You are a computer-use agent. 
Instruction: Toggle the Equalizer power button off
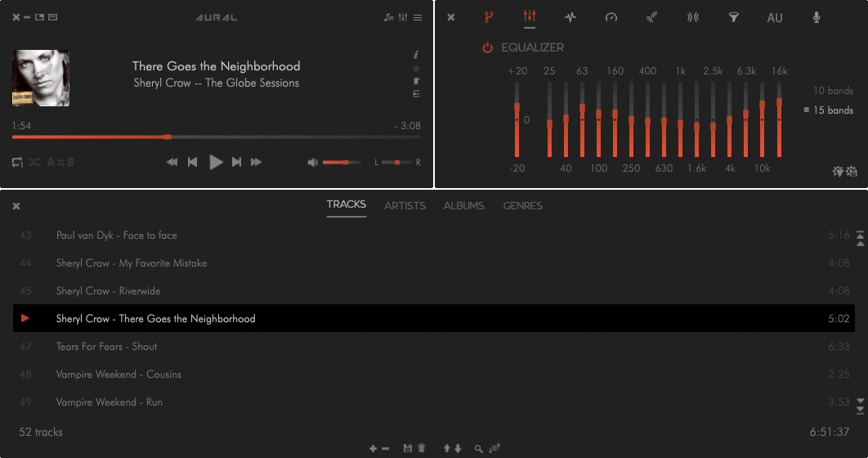click(x=487, y=47)
